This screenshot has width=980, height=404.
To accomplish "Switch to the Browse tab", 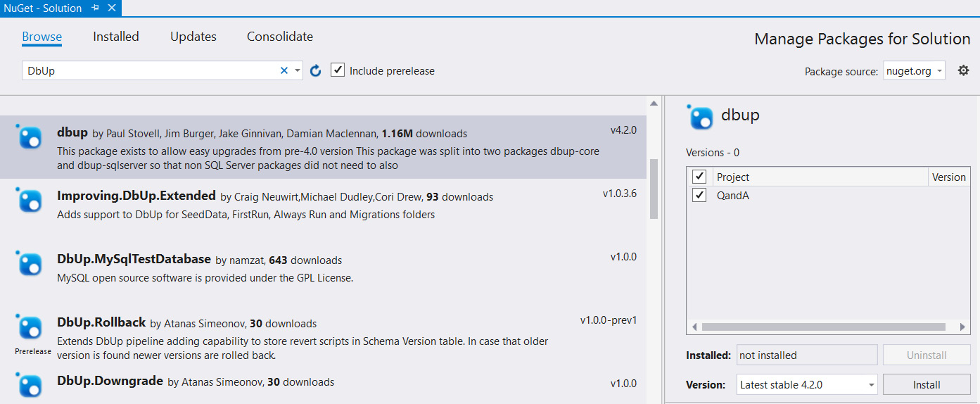I will 42,37.
